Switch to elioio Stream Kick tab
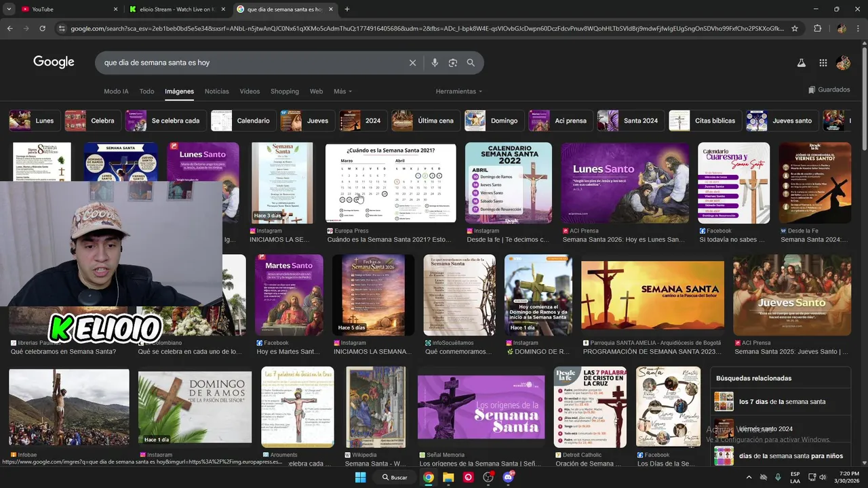This screenshot has height=488, width=868. tap(178, 9)
